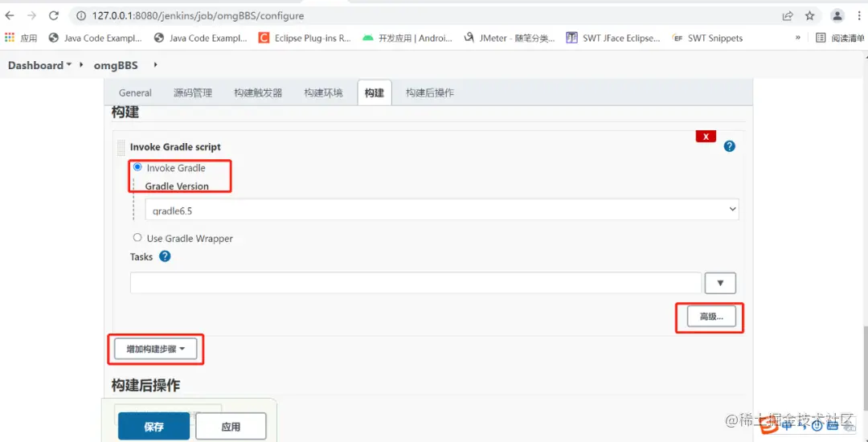Expand the hidden bookmarks chevron
868x442 pixels.
coord(798,38)
